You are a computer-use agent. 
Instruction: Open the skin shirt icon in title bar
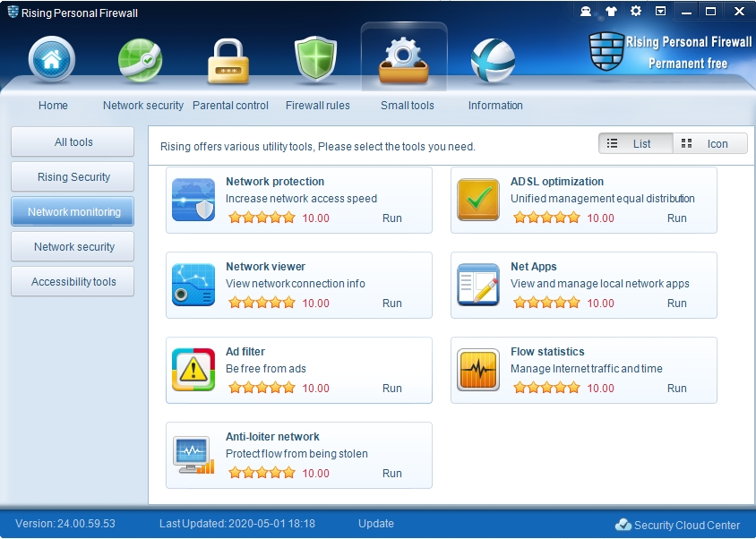tap(611, 11)
